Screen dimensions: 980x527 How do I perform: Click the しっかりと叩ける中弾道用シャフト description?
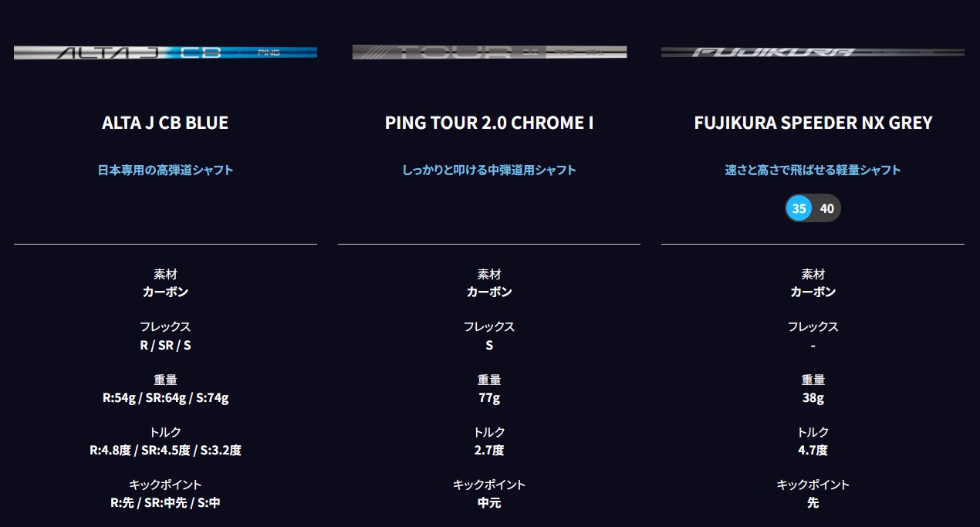tap(489, 170)
